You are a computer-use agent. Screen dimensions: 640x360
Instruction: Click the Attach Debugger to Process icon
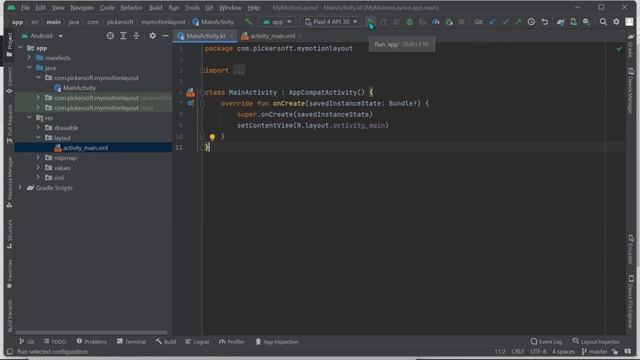click(x=449, y=22)
